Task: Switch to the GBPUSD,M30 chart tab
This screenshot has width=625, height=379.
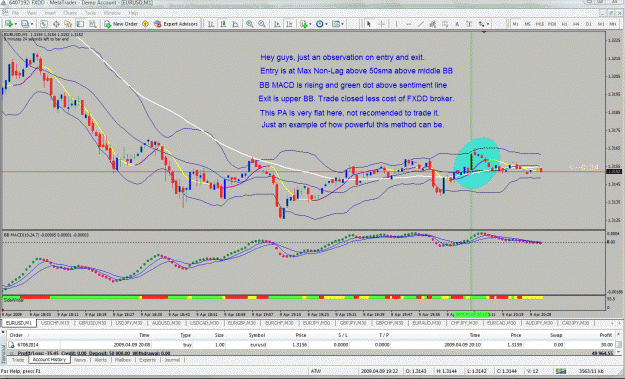Action: [x=92, y=323]
